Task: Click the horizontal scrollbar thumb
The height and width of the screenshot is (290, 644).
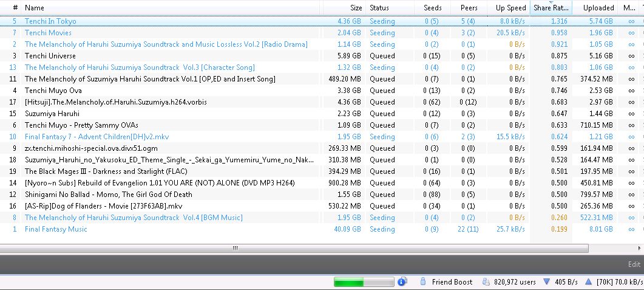Action: 294,248
